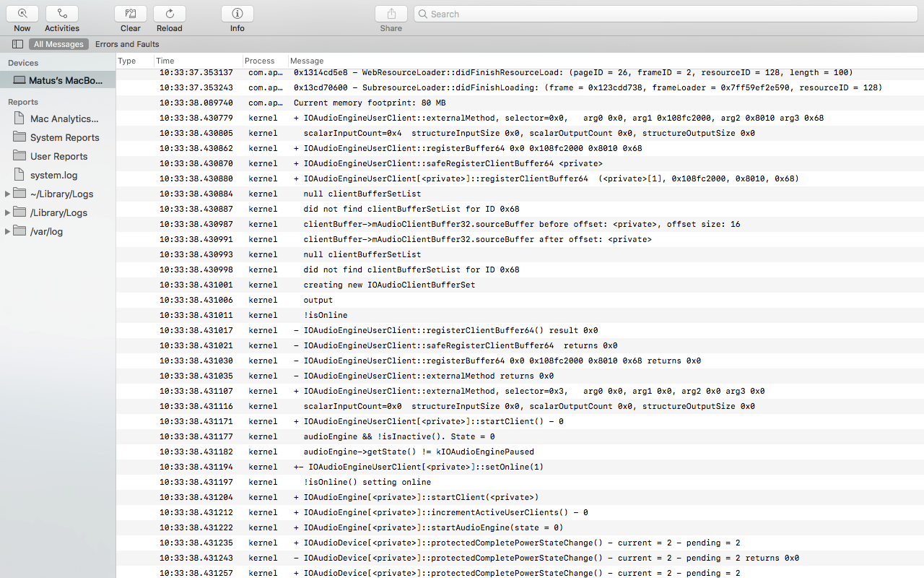Expand the /Library/Logs disclosure triangle
The image size is (924, 578).
[7, 212]
